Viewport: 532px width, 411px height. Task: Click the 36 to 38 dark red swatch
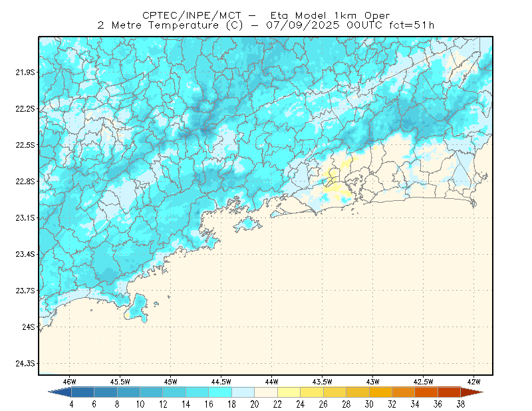[x=450, y=392]
